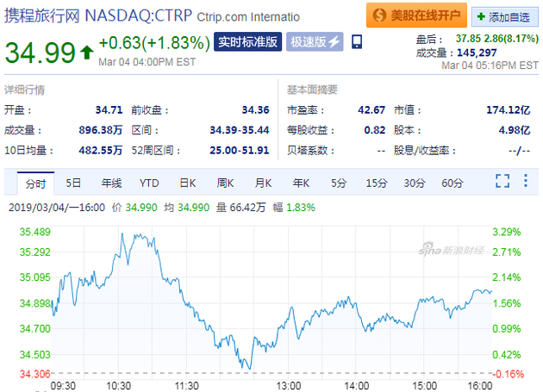Switch to 极速版 fast version
Screen dimensions: 543x392
(x=315, y=42)
